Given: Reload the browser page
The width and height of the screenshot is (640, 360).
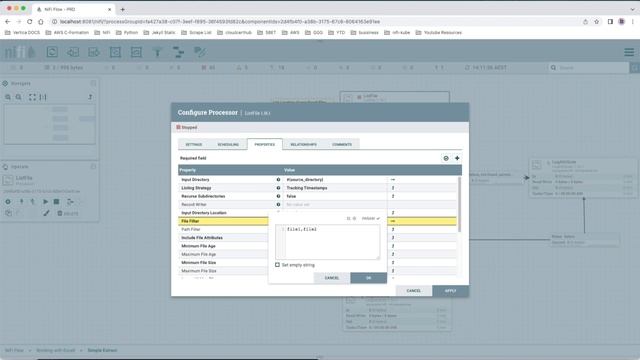Looking at the screenshot, I should pos(29,22).
